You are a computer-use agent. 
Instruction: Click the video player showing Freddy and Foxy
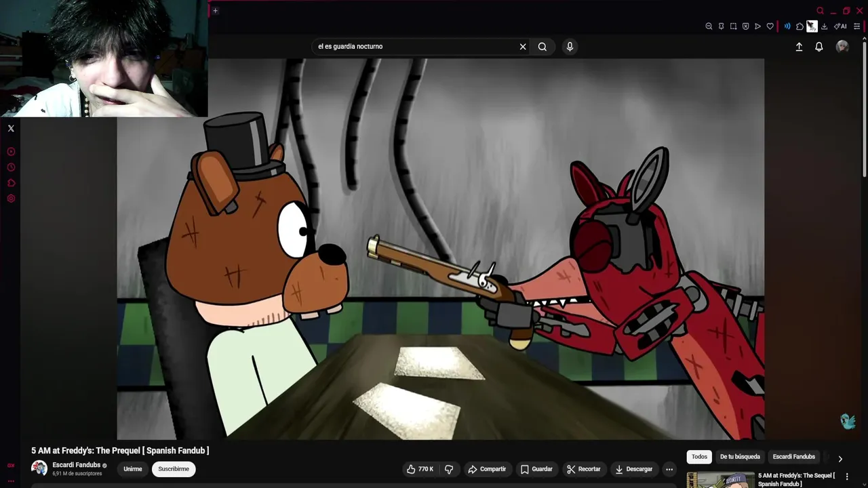(x=441, y=249)
